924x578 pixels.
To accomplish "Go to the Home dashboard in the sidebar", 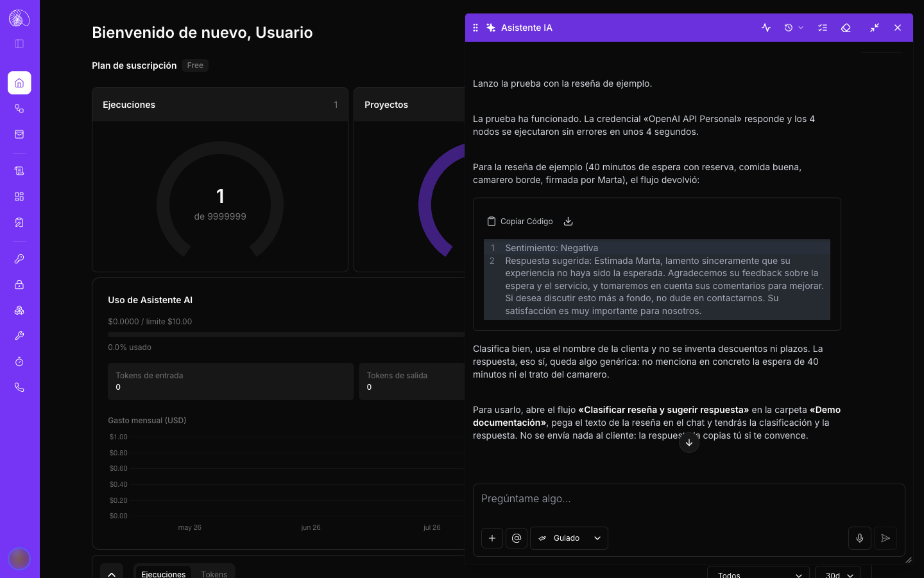I will click(19, 83).
